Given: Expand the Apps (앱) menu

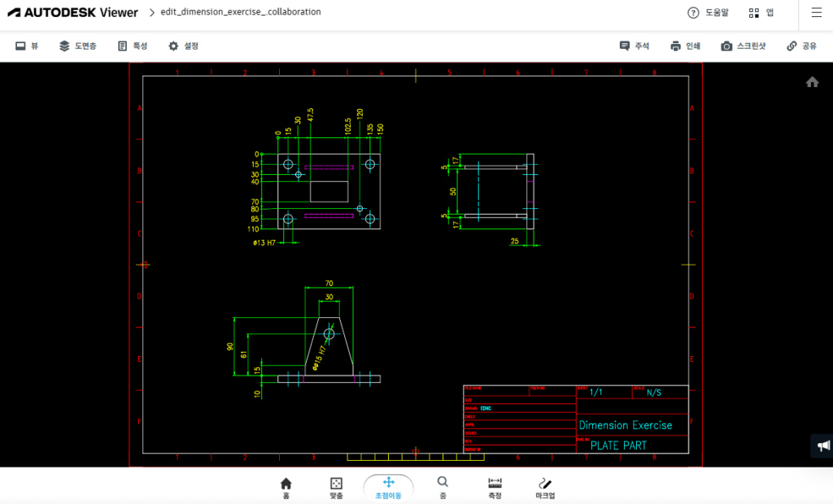Looking at the screenshot, I should (x=761, y=13).
